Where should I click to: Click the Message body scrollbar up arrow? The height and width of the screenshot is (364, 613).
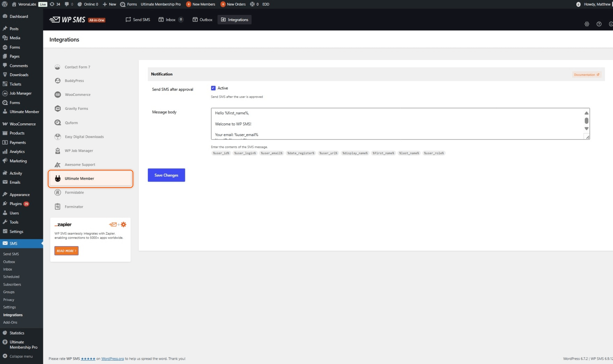[586, 113]
